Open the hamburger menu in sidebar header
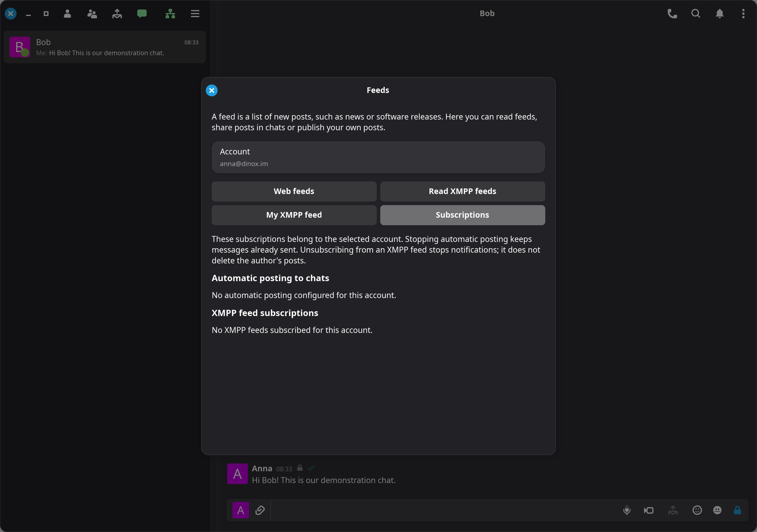The image size is (757, 532). coord(195,14)
